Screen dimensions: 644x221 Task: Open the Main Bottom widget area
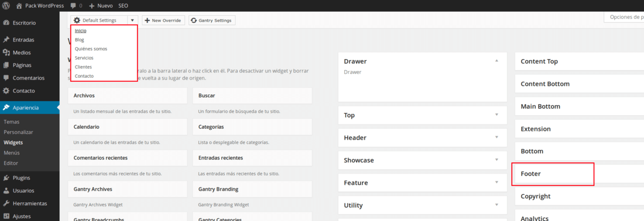point(579,106)
